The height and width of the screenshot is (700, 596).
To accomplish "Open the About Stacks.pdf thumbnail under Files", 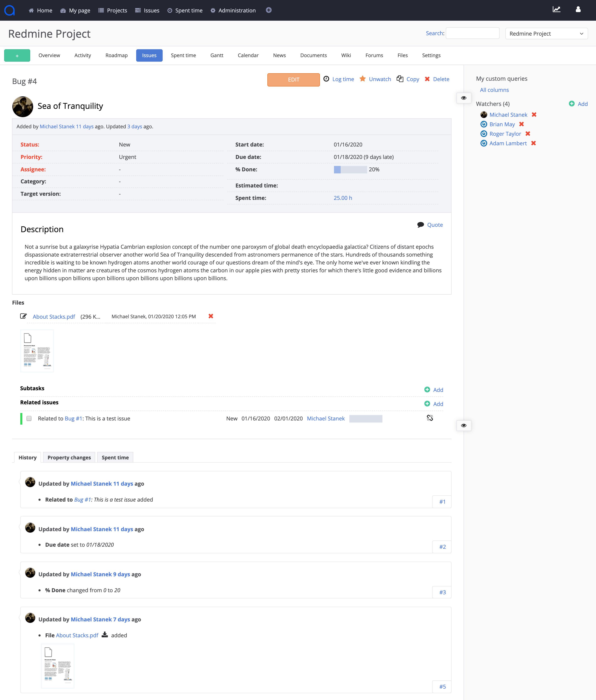I will [37, 351].
